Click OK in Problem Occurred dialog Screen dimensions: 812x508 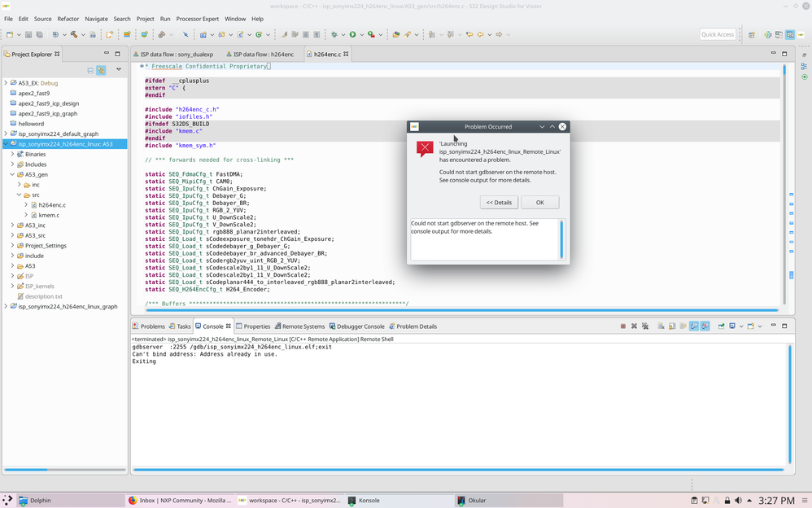pyautogui.click(x=540, y=203)
